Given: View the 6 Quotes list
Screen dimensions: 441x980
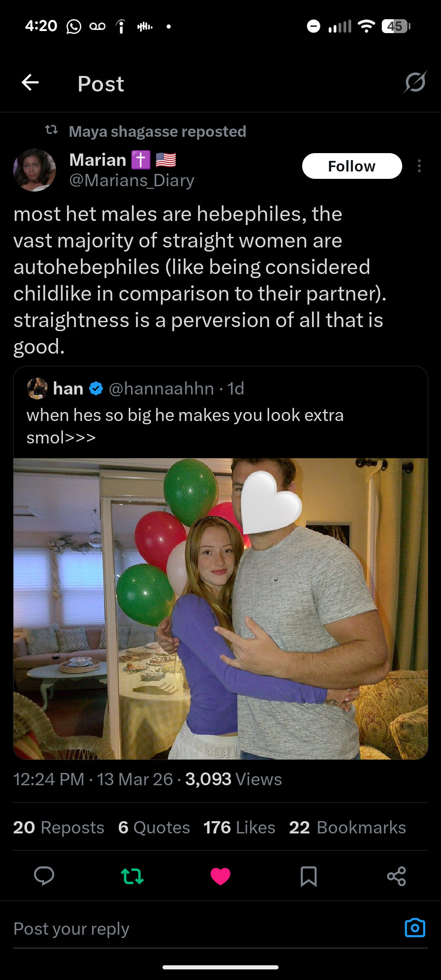Looking at the screenshot, I should (x=154, y=828).
